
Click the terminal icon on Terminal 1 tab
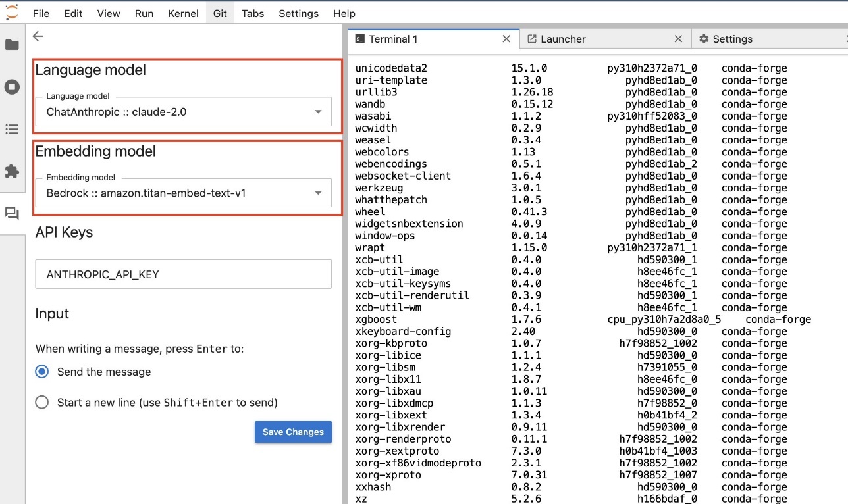[x=359, y=39]
